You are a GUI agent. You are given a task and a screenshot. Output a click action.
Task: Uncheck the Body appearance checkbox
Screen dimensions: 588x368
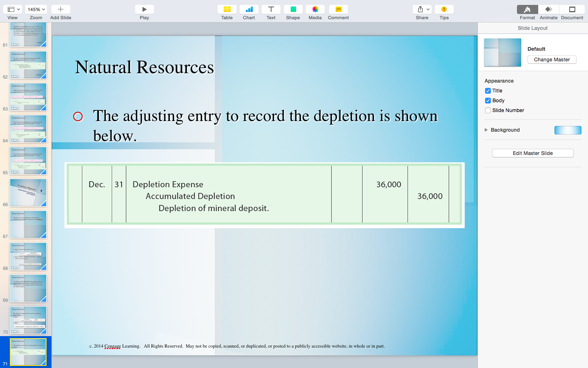click(488, 101)
